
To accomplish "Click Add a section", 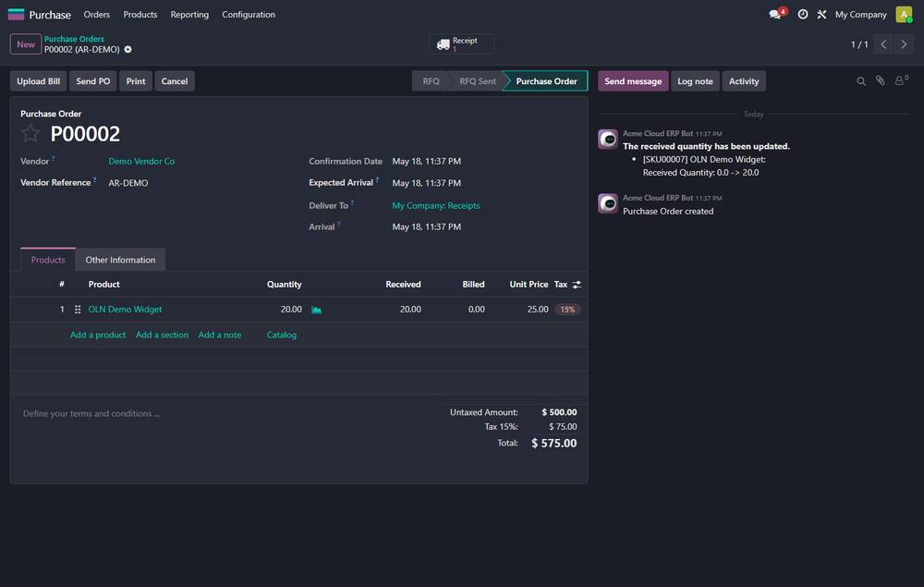I will pyautogui.click(x=162, y=335).
